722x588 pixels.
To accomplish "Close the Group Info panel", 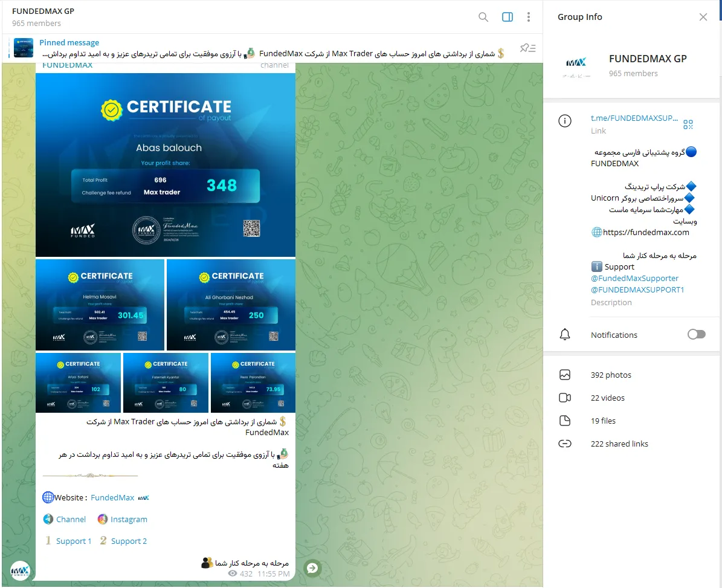I will pos(703,17).
